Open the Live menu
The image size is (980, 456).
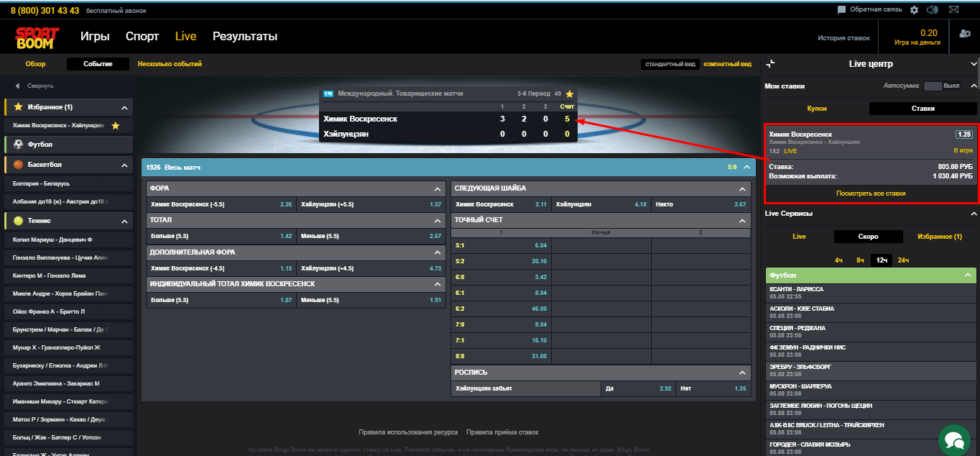tap(185, 36)
